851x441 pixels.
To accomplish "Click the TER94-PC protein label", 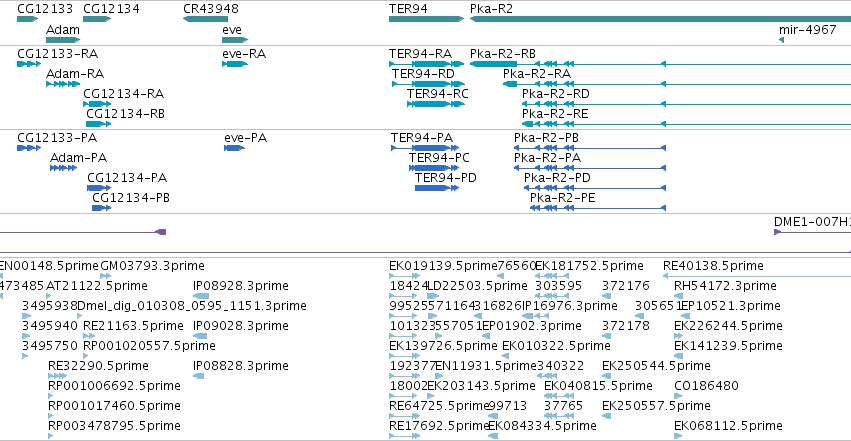I will pyautogui.click(x=439, y=158).
